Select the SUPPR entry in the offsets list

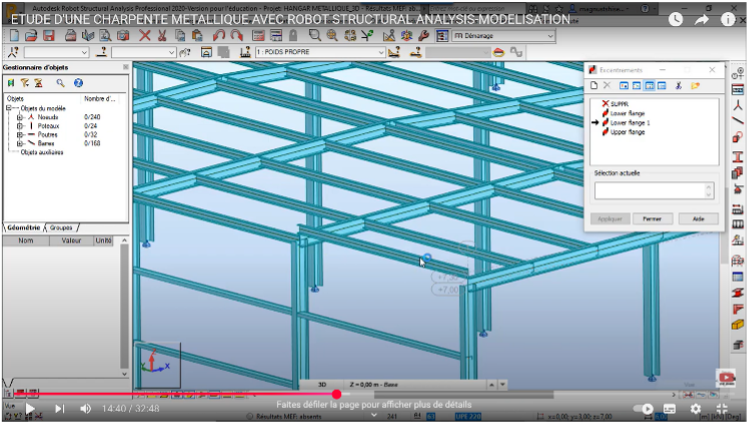click(x=619, y=104)
